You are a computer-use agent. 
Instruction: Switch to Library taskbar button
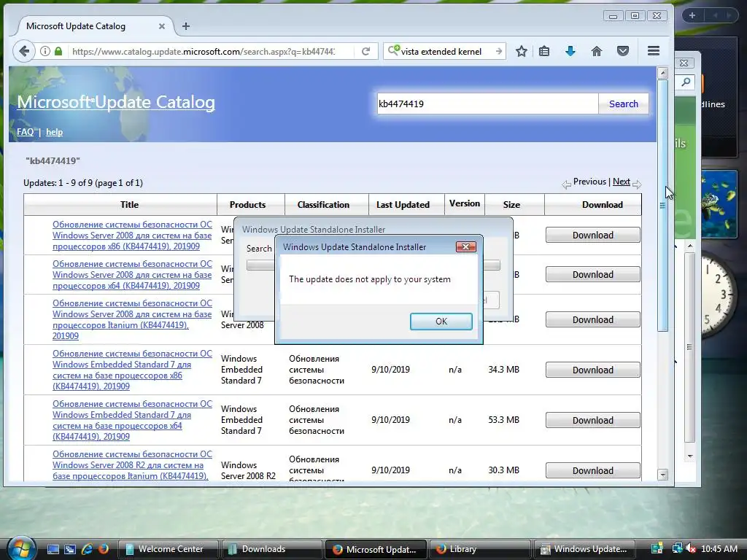479,549
